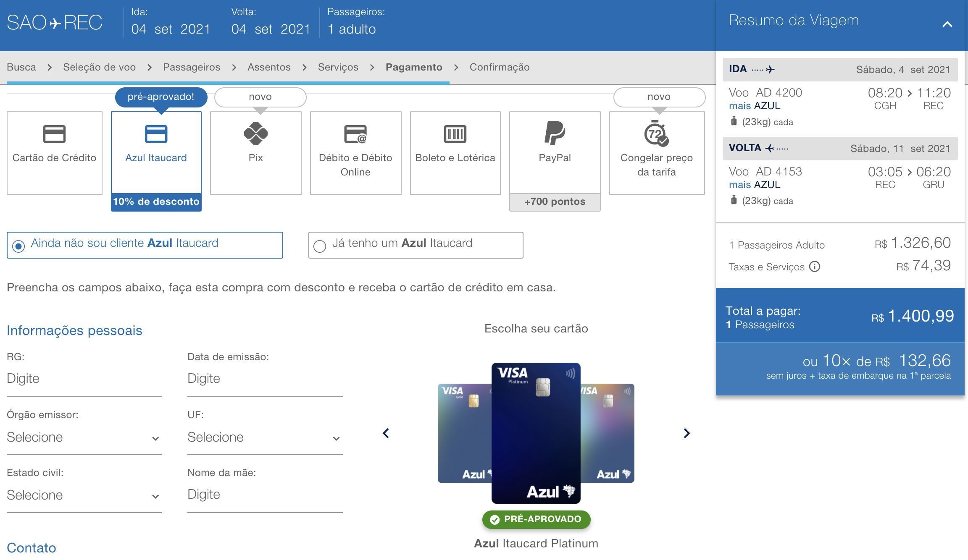This screenshot has width=968, height=560.
Task: Click the Confirmação step
Action: pyautogui.click(x=500, y=67)
